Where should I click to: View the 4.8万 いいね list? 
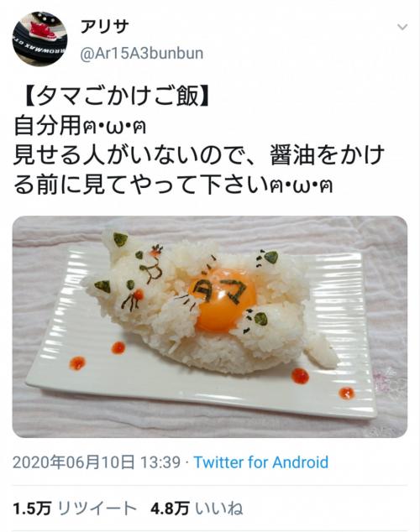197,509
